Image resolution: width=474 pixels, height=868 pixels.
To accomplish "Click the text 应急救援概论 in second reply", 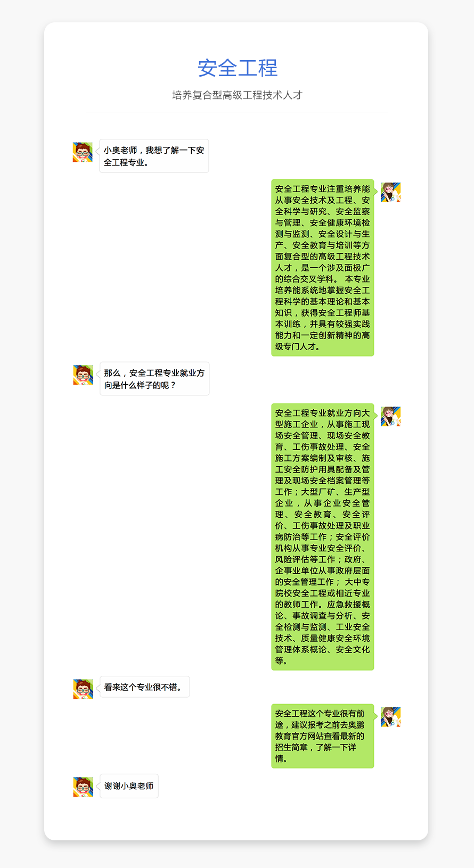I will pos(348,605).
